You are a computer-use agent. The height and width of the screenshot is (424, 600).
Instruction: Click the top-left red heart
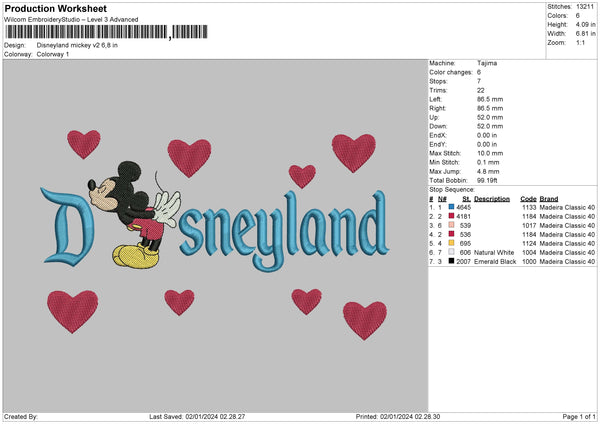coord(83,143)
